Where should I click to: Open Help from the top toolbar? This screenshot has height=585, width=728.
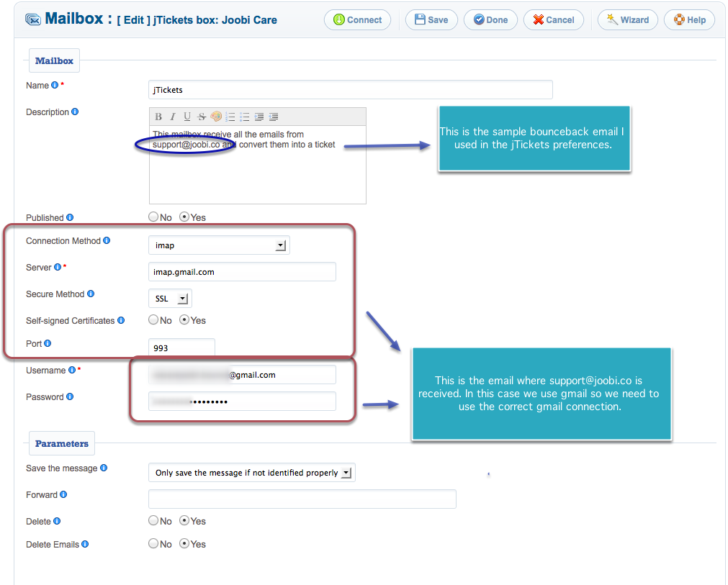tap(689, 20)
